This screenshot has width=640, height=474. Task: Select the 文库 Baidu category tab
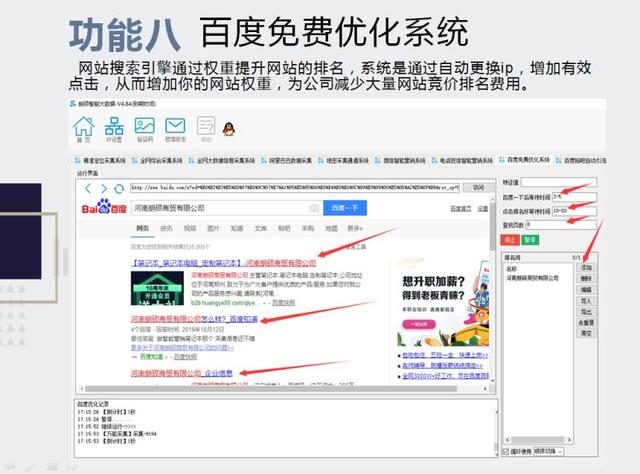260,228
